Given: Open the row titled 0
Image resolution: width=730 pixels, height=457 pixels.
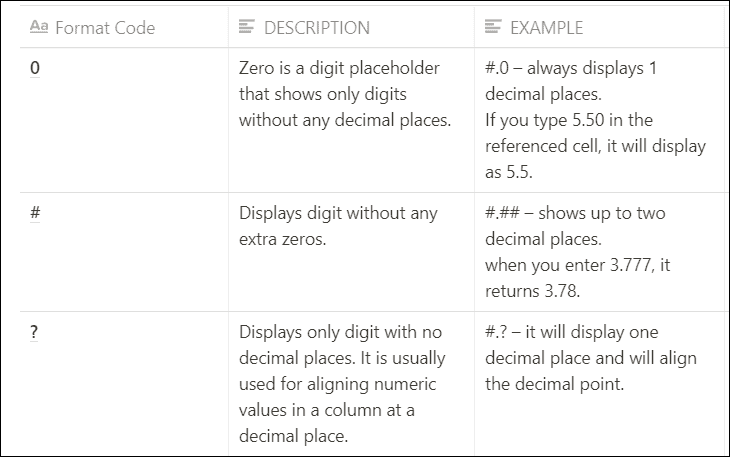Looking at the screenshot, I should click(x=35, y=68).
